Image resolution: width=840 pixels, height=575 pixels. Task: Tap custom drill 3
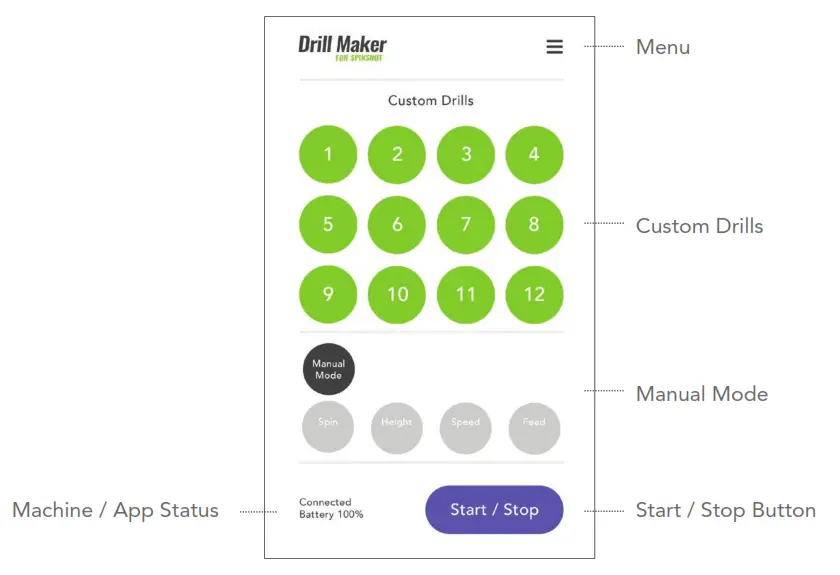point(466,155)
